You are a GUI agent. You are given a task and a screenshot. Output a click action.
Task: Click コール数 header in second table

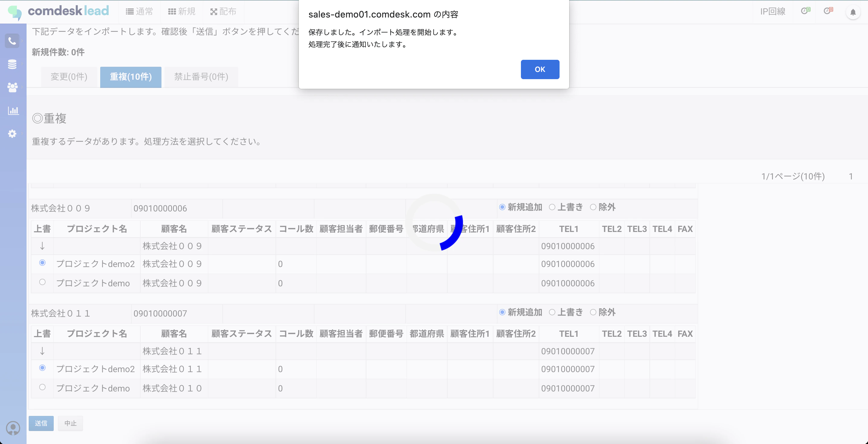tap(296, 334)
